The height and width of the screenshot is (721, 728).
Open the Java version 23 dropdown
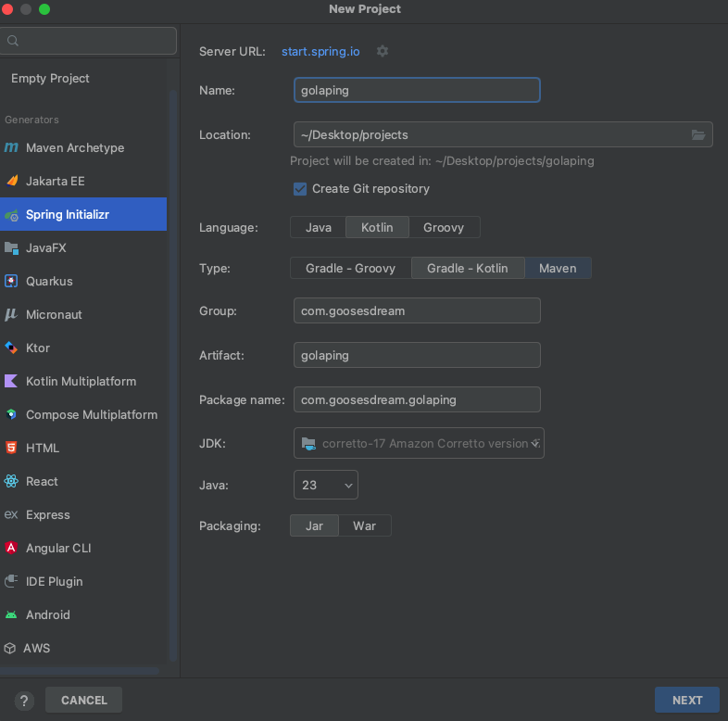[x=326, y=485]
